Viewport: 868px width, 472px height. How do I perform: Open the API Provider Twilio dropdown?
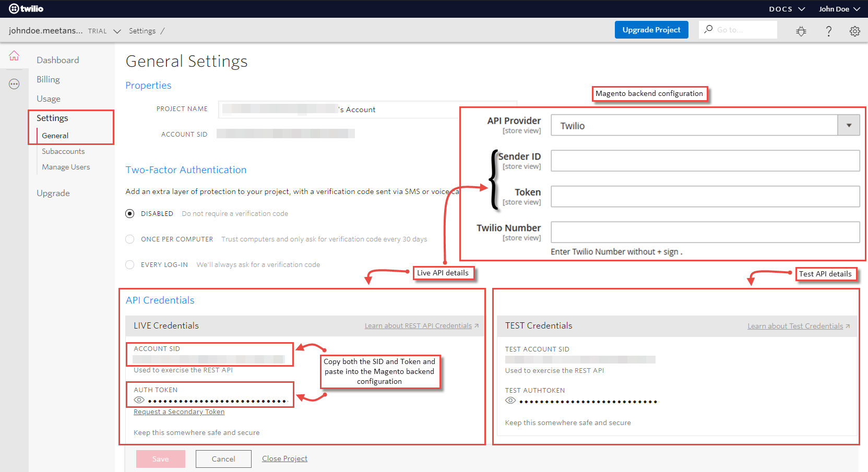click(x=705, y=125)
